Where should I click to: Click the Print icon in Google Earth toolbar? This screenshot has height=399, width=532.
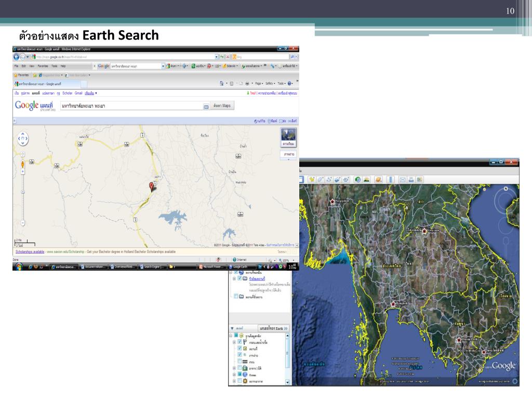point(411,179)
